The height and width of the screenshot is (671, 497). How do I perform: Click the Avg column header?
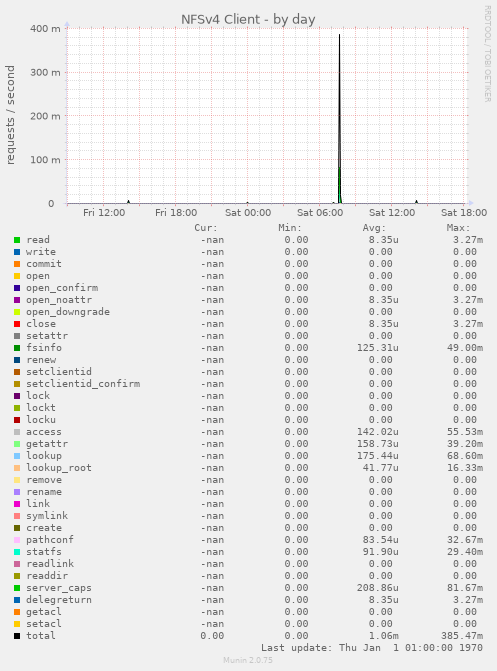(374, 228)
